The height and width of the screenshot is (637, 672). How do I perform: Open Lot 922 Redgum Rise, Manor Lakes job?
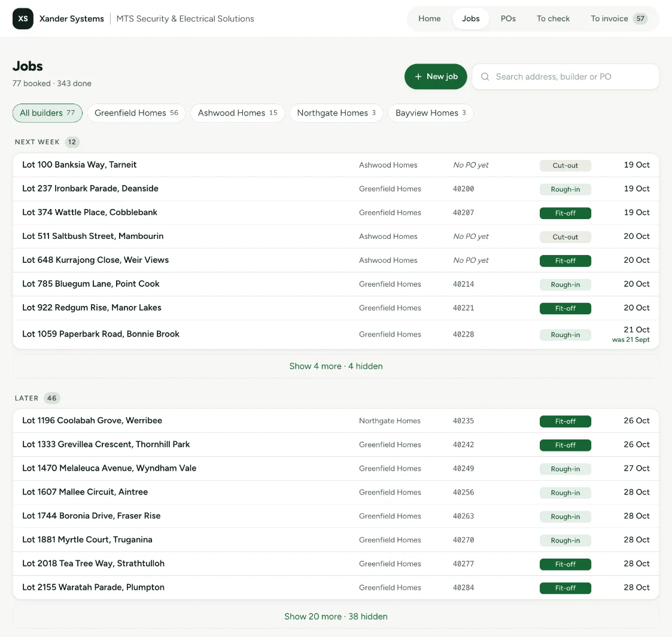pos(336,308)
